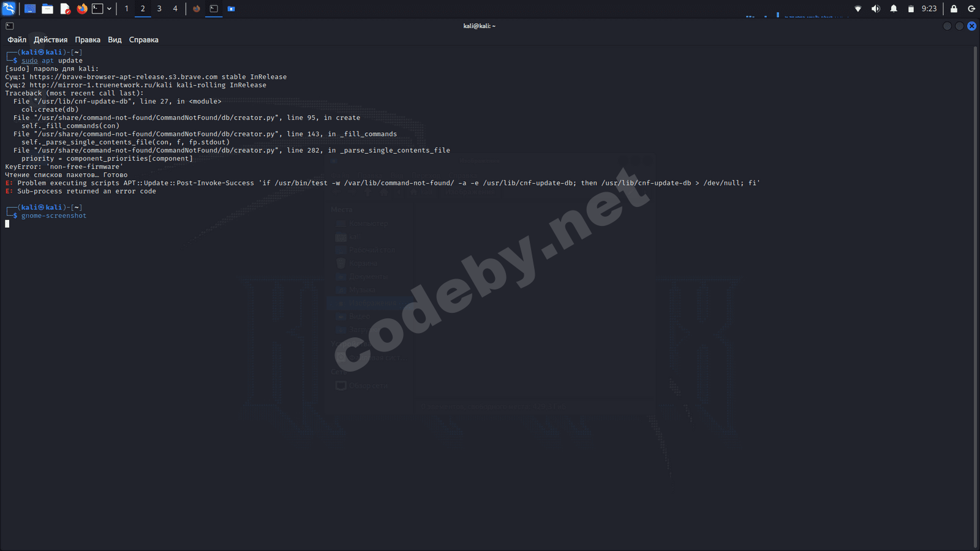
Task: Switch to workspace 2
Action: click(143, 9)
